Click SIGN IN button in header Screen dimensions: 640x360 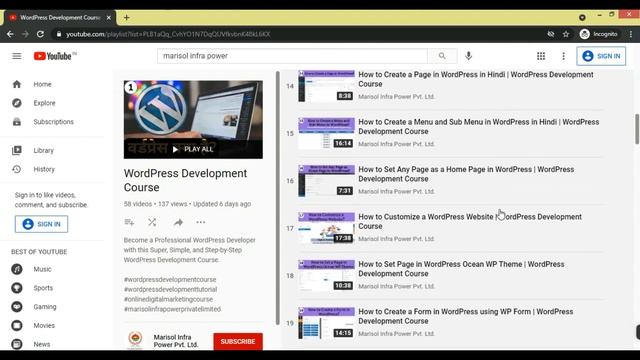pos(601,56)
